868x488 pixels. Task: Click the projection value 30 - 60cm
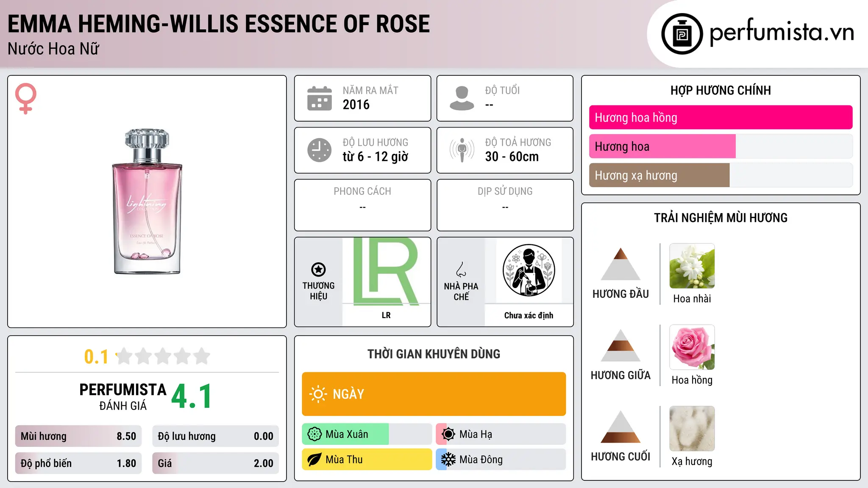[512, 157]
